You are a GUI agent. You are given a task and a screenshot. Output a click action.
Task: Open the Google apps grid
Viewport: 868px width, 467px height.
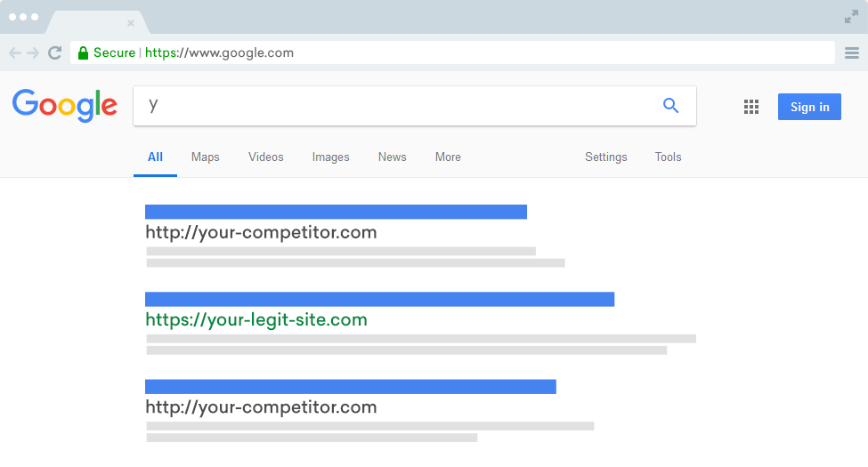pyautogui.click(x=751, y=107)
